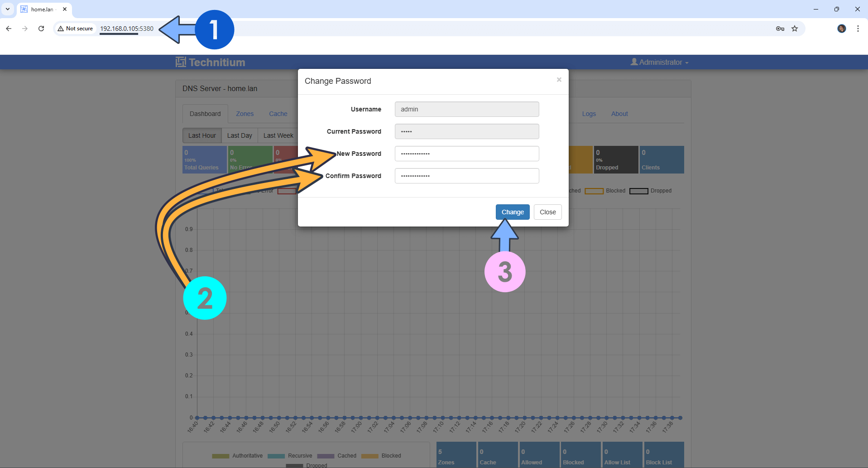Open the Chrome three-dot menu
This screenshot has width=868, height=468.
(858, 29)
